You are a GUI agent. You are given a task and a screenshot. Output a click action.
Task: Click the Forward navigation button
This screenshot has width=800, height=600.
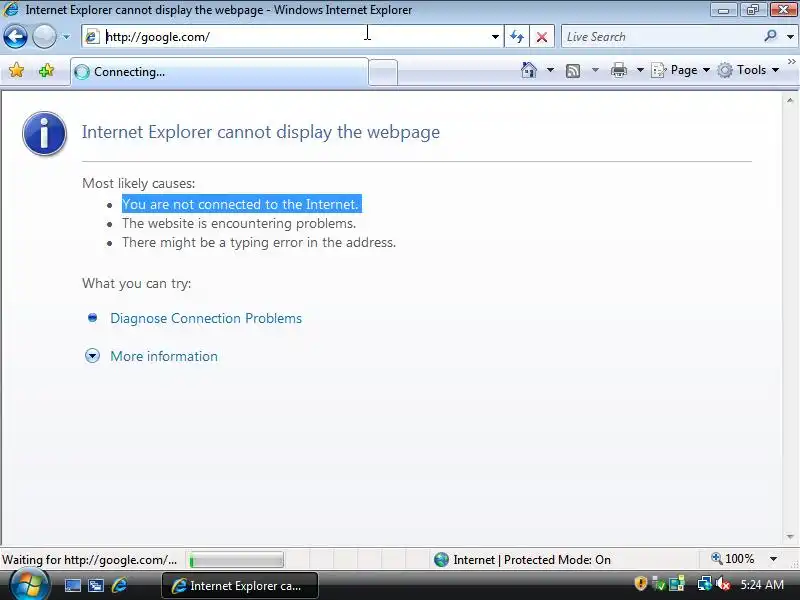click(44, 37)
